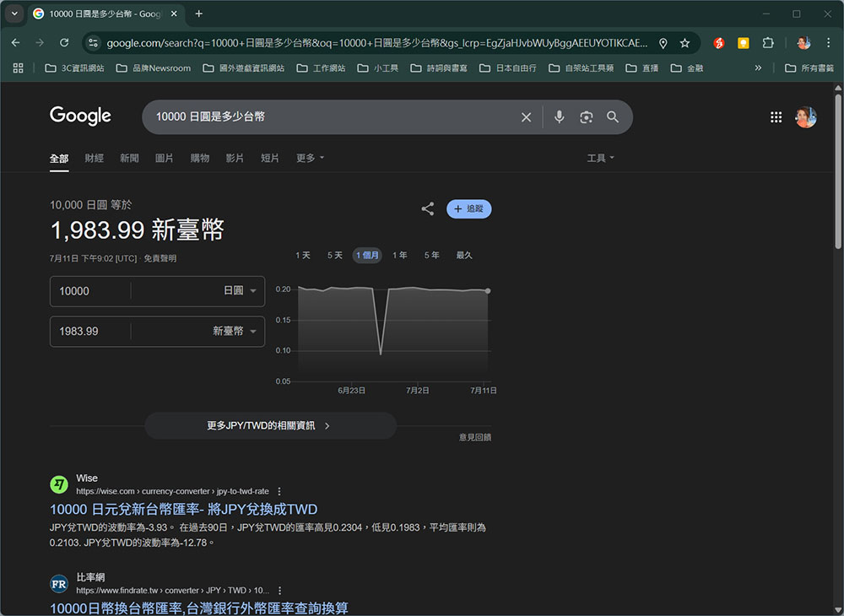The image size is (844, 616).
Task: Expand the 更多 dropdown
Action: (x=310, y=158)
